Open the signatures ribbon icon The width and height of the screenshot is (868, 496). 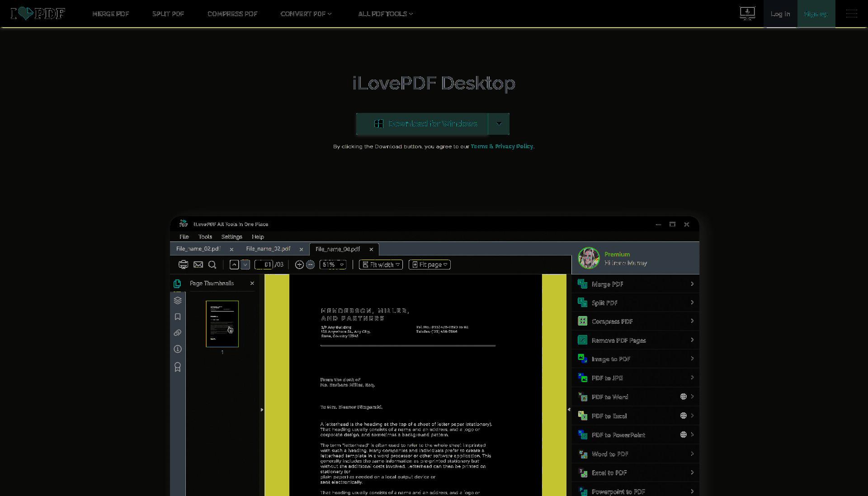(x=178, y=367)
